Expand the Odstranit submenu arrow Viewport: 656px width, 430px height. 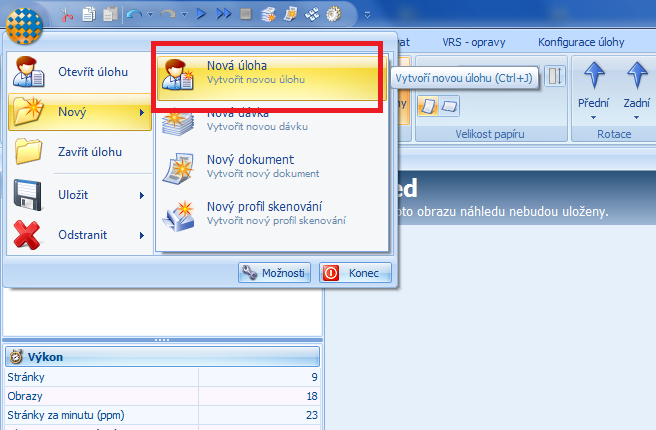coord(142,235)
